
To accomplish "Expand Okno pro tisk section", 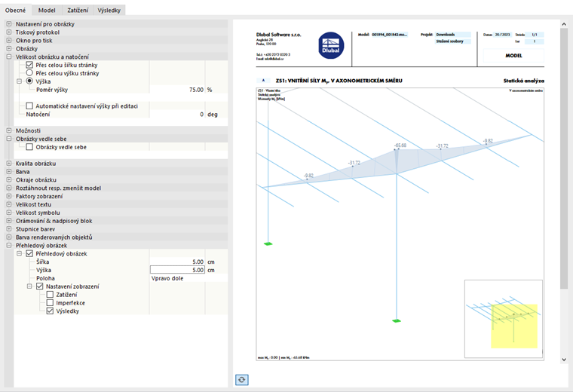I will pos(9,40).
